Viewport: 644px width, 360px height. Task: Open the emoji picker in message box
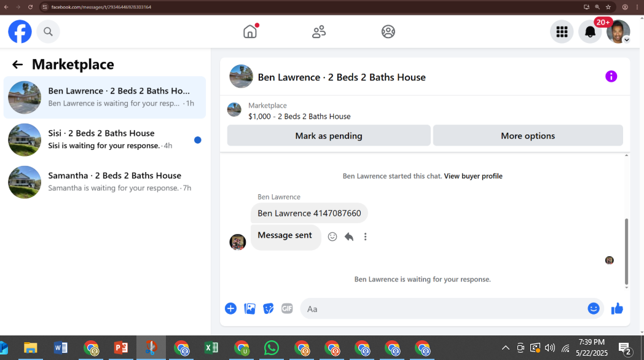[x=594, y=308]
